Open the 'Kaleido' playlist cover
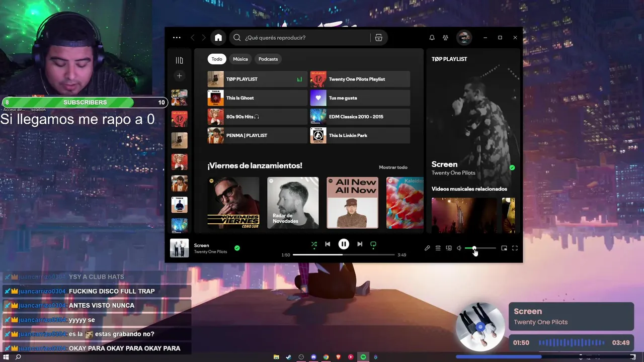 click(405, 203)
